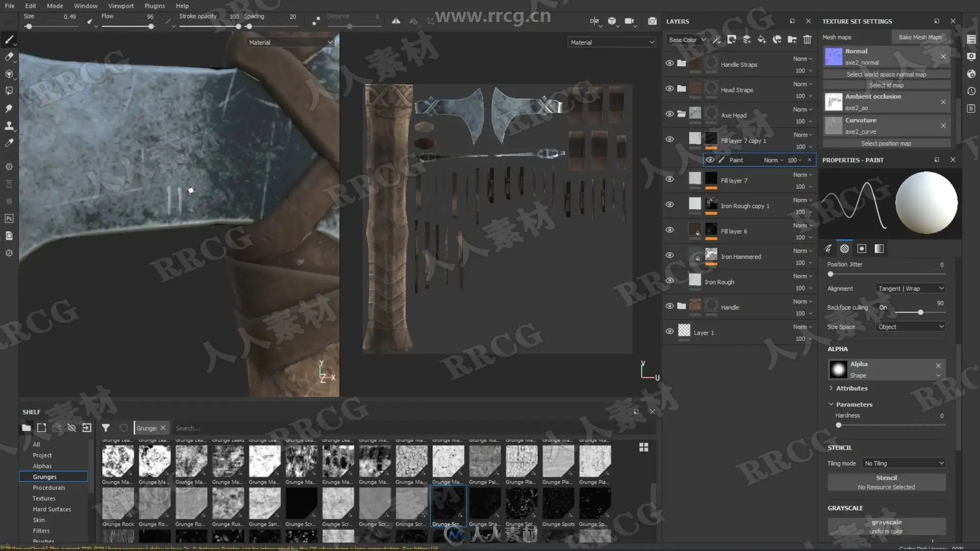Open the Viewport menu
Viewport: 980px width, 551px height.
pyautogui.click(x=121, y=6)
